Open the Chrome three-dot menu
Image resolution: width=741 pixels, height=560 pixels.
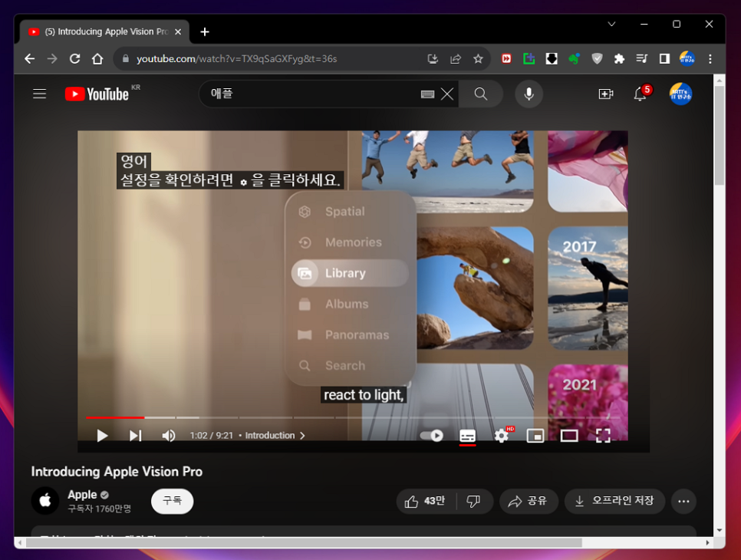coord(710,58)
